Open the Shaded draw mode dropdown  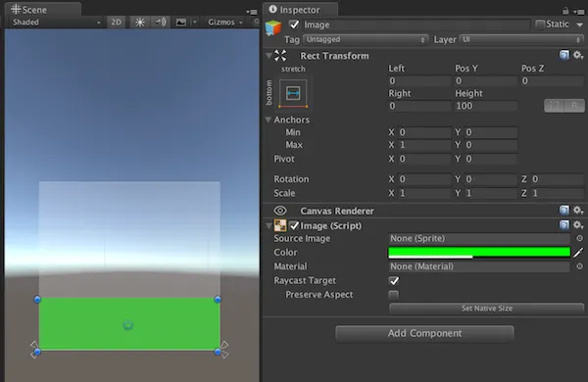tap(56, 23)
